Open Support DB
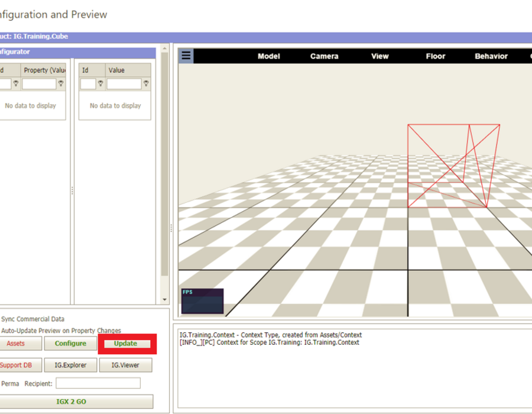This screenshot has width=532, height=414. point(20,365)
